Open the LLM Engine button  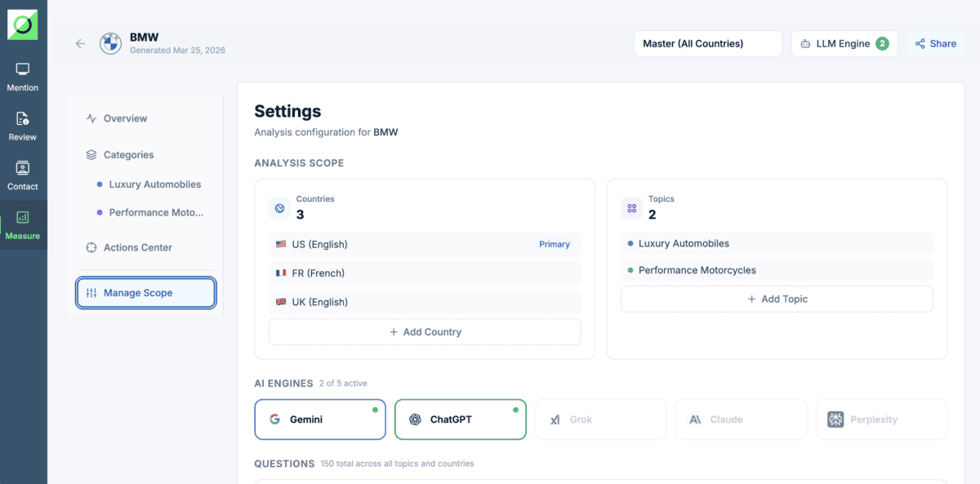point(844,44)
